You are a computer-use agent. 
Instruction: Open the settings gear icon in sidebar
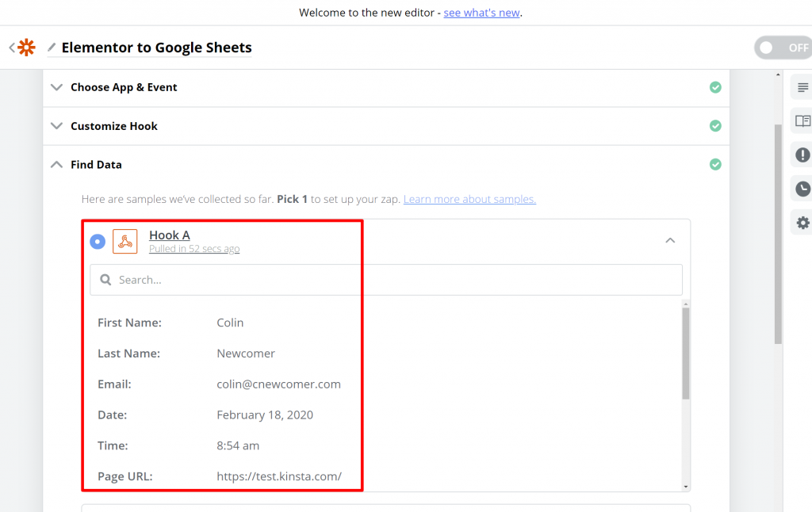click(x=802, y=223)
